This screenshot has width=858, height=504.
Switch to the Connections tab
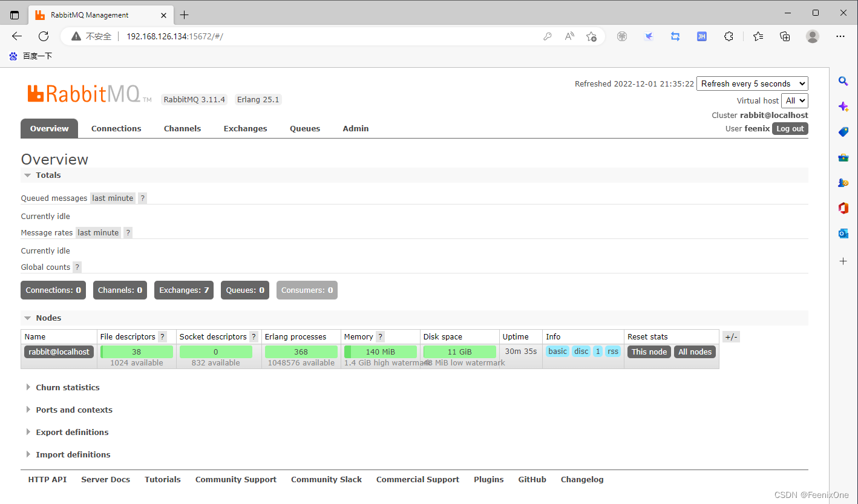116,128
